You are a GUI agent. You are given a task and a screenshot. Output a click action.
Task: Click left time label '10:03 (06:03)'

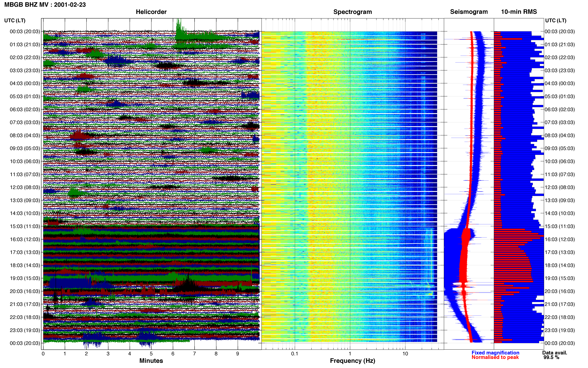[x=25, y=161]
